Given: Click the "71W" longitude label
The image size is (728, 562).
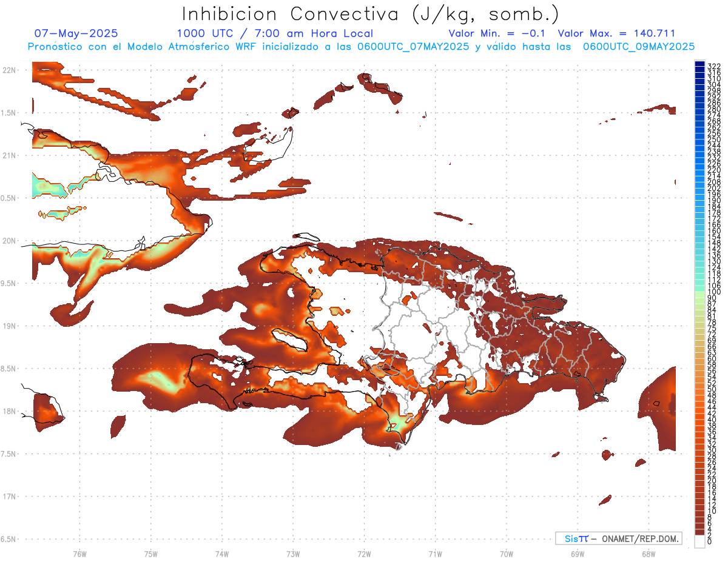Looking at the screenshot, I should [x=435, y=553].
